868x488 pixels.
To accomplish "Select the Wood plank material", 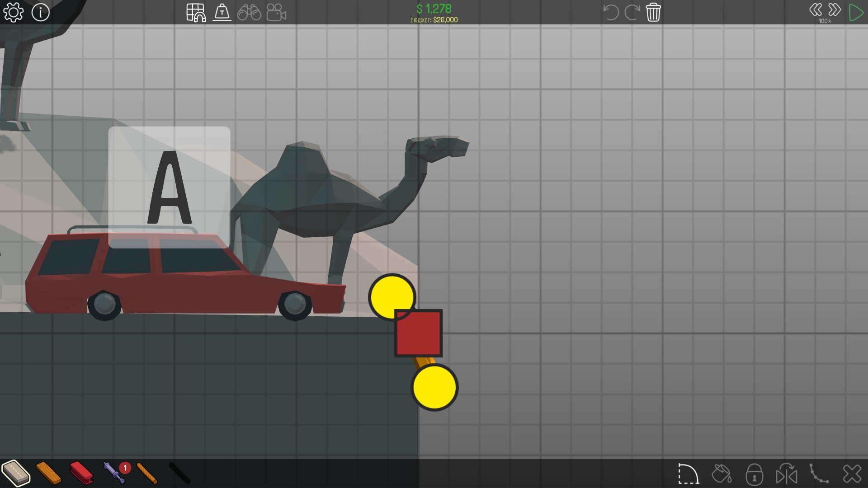I will click(48, 473).
